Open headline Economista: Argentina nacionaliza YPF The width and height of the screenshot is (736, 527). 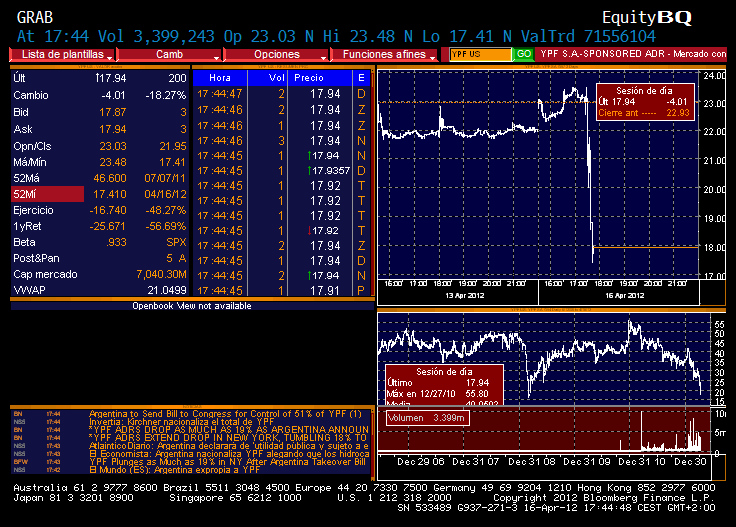pos(229,454)
